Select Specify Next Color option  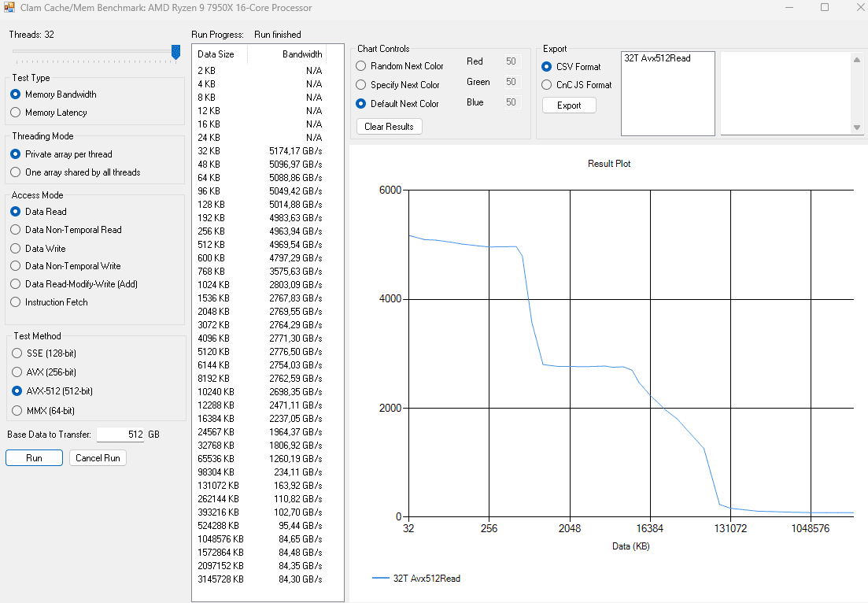(x=397, y=85)
